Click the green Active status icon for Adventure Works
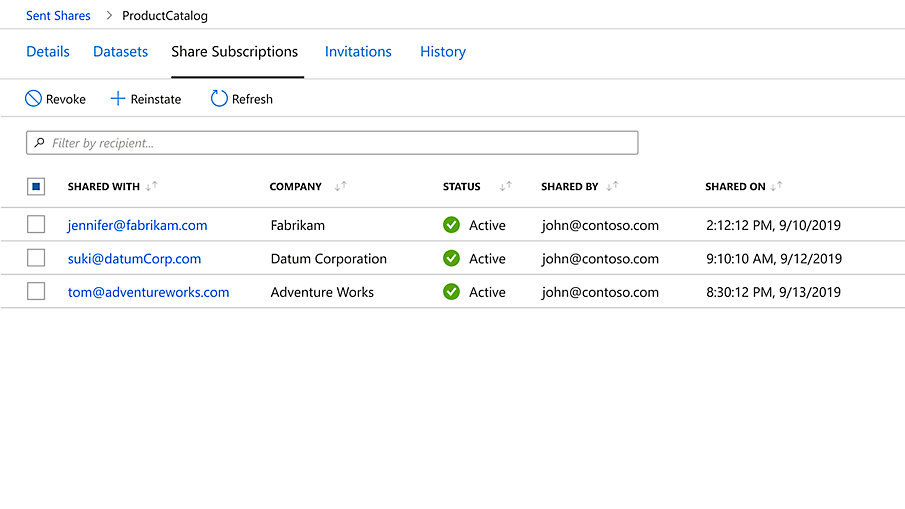The image size is (905, 509). coord(451,292)
